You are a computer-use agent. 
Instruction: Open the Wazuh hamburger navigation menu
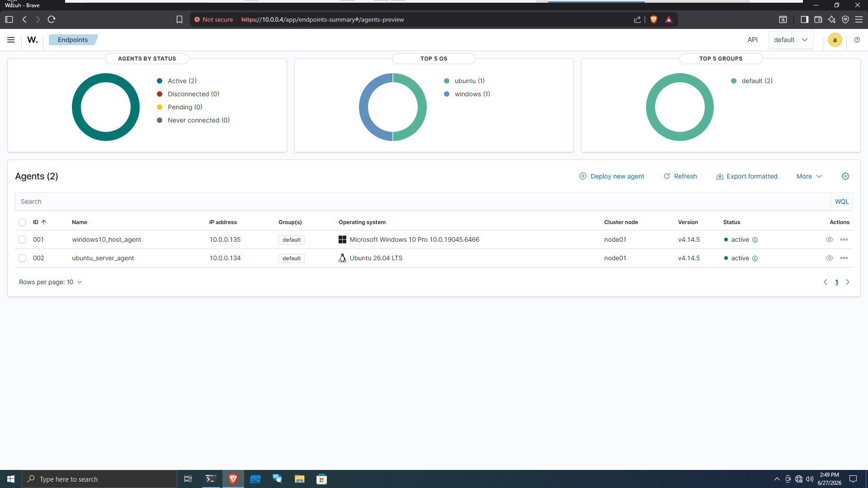click(x=11, y=40)
